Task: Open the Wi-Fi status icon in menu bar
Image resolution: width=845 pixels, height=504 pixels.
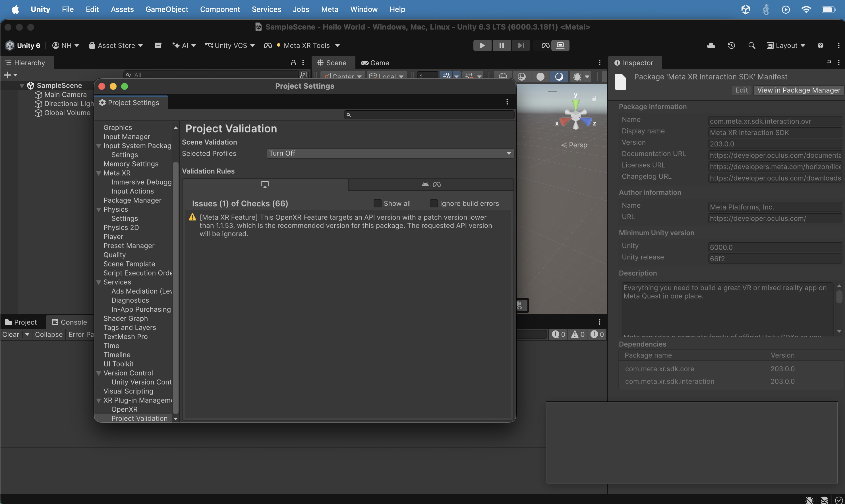Action: 806,9
